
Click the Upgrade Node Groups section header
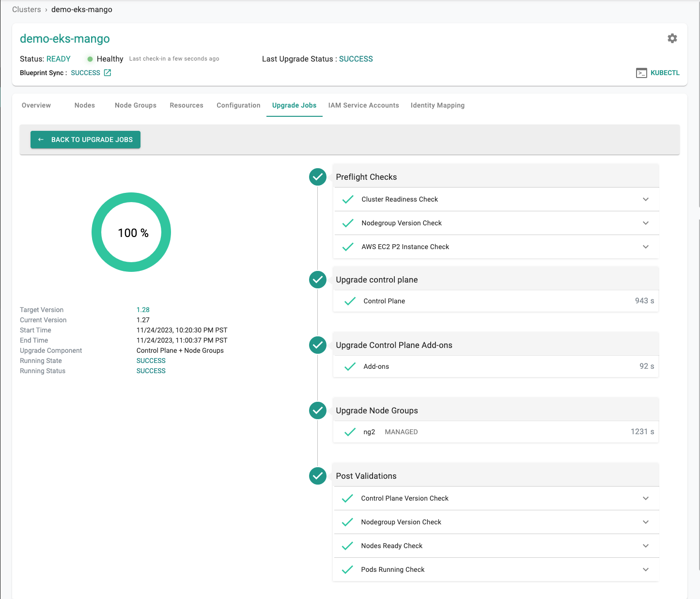pyautogui.click(x=496, y=410)
